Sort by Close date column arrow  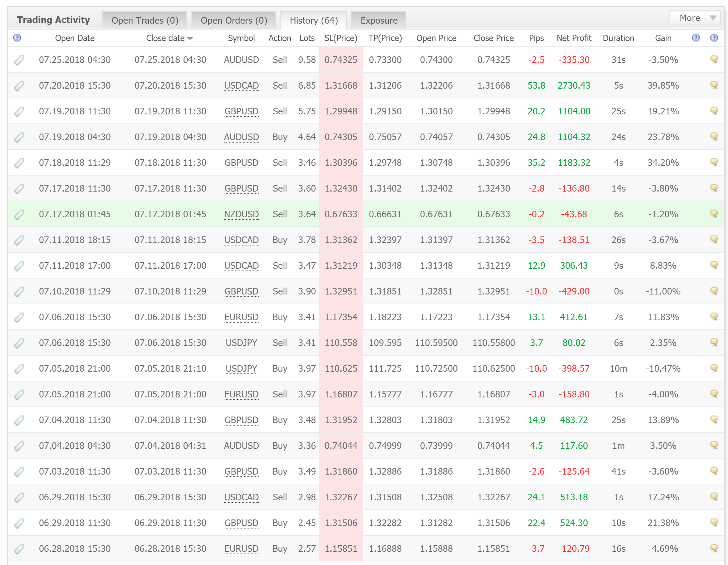point(190,39)
